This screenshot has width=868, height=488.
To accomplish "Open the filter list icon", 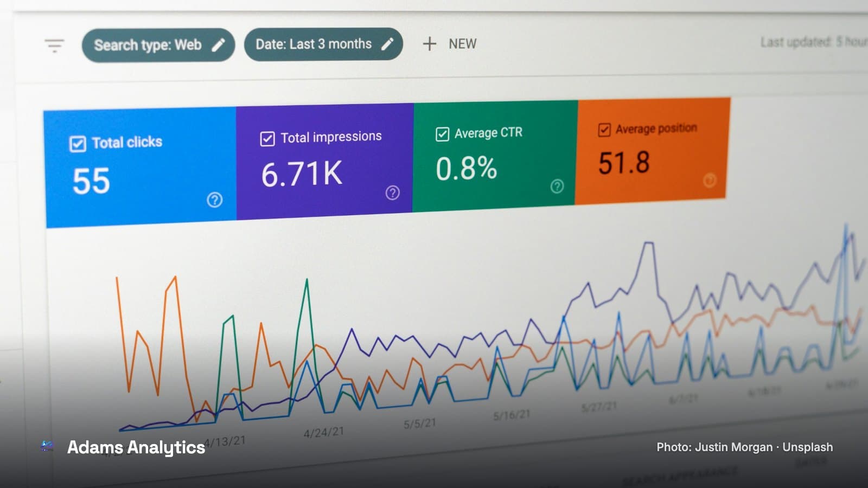I will click(x=54, y=45).
